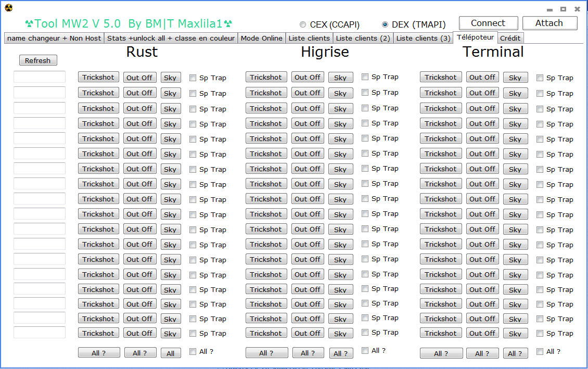Click the Tool MW2 V 5.0 title text
Viewport: 588px width, 369px height.
click(x=129, y=23)
